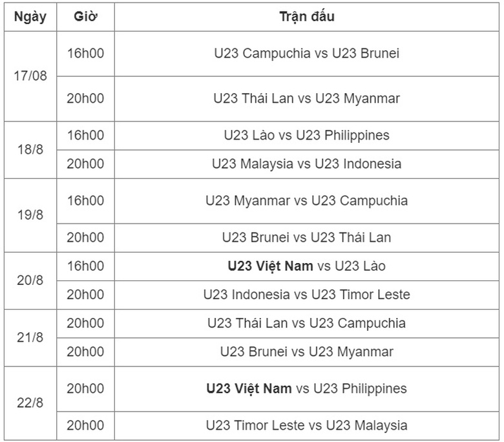Click the Ngày column header
Viewport: 504px width, 442px height.
tap(30, 17)
